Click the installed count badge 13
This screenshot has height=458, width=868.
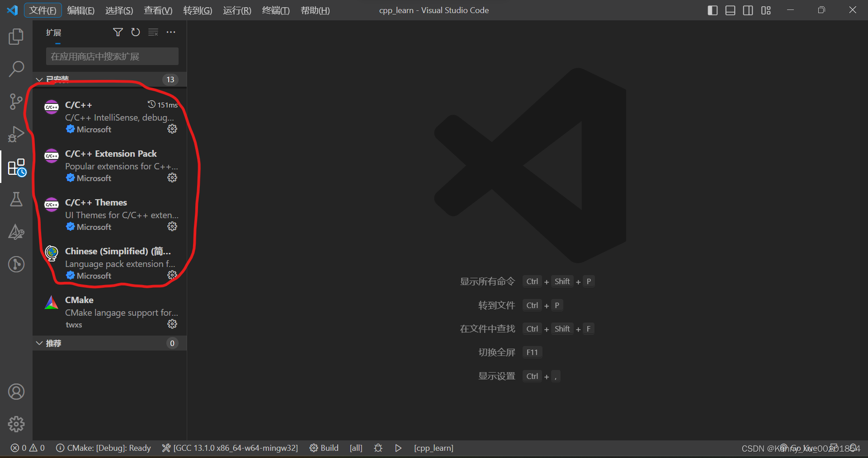coord(170,79)
